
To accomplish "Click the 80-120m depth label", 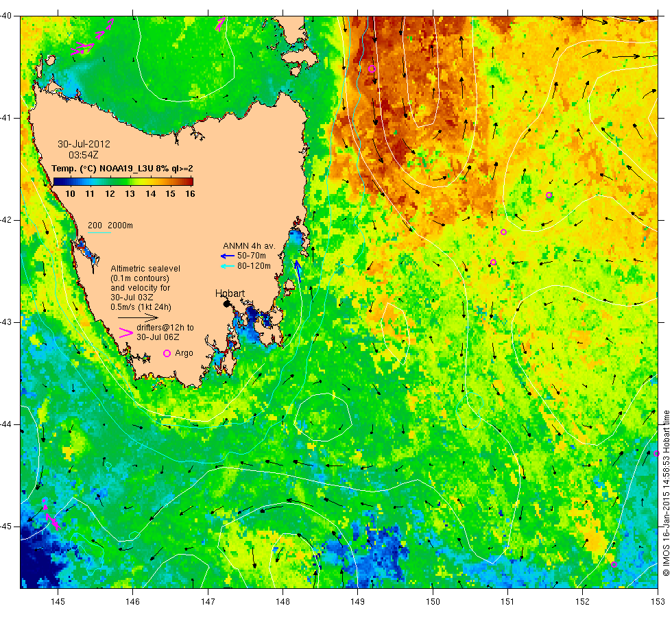I will [254, 266].
